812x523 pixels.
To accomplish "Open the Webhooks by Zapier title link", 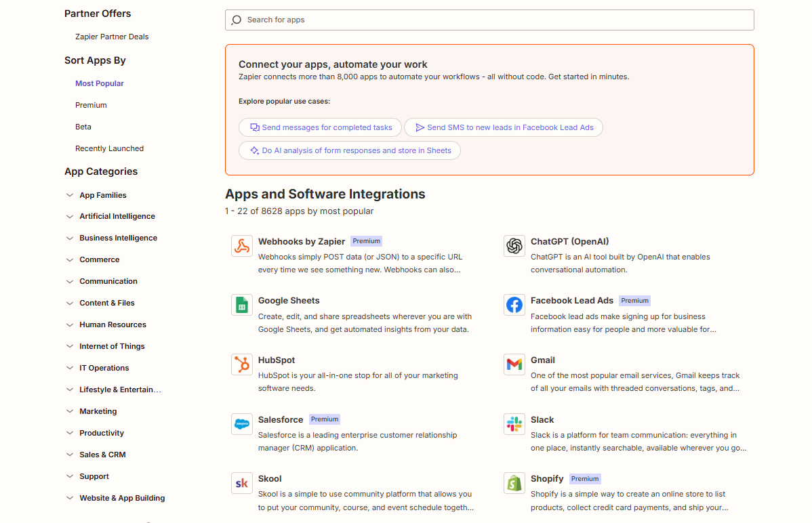I will pyautogui.click(x=302, y=241).
